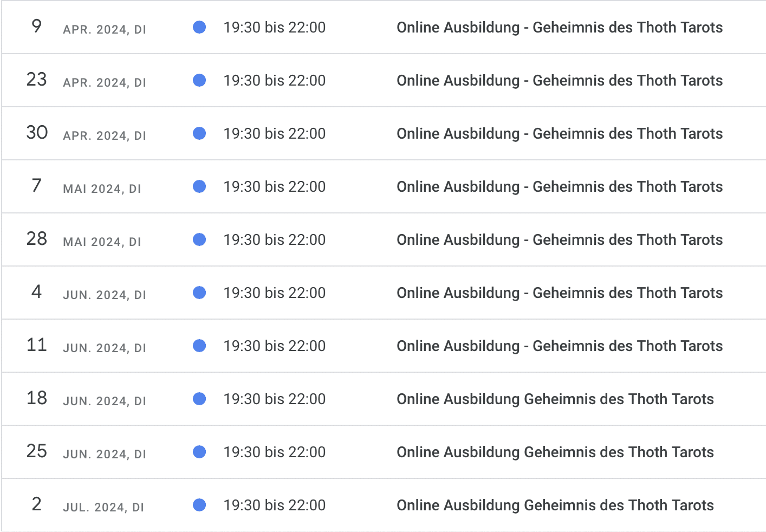Click the blue dot for 30 Apr. 2024
This screenshot has width=766, height=532.
(x=199, y=133)
